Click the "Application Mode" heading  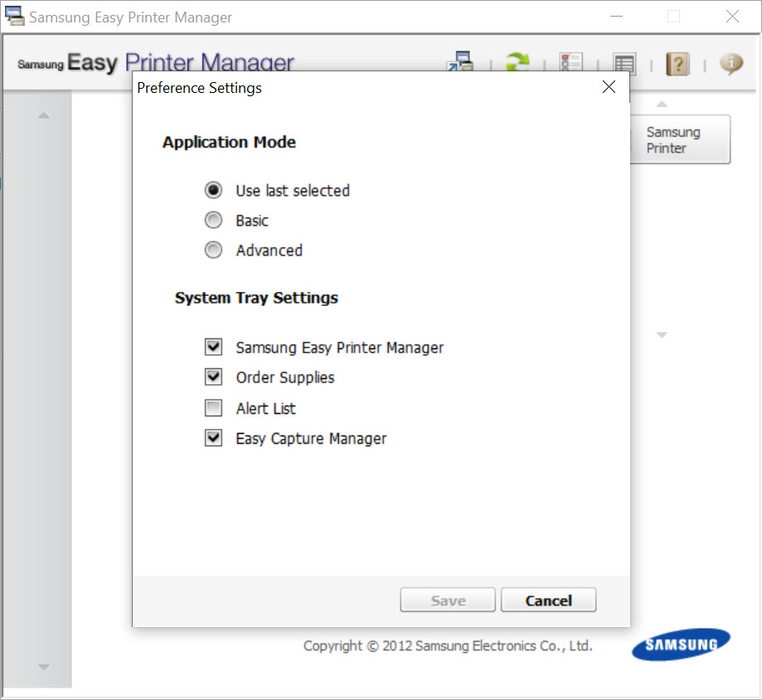(x=230, y=143)
